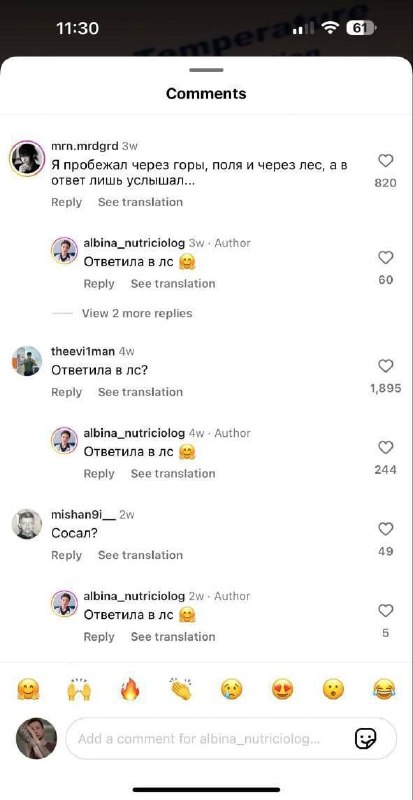Insert the raised hands emoji reaction
Screen dimensions: 413x800
tap(79, 690)
